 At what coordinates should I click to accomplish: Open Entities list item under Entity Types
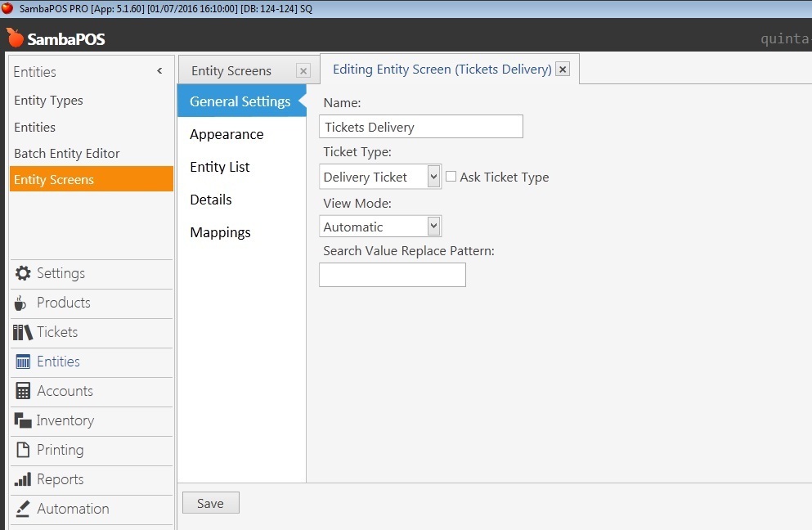click(34, 127)
